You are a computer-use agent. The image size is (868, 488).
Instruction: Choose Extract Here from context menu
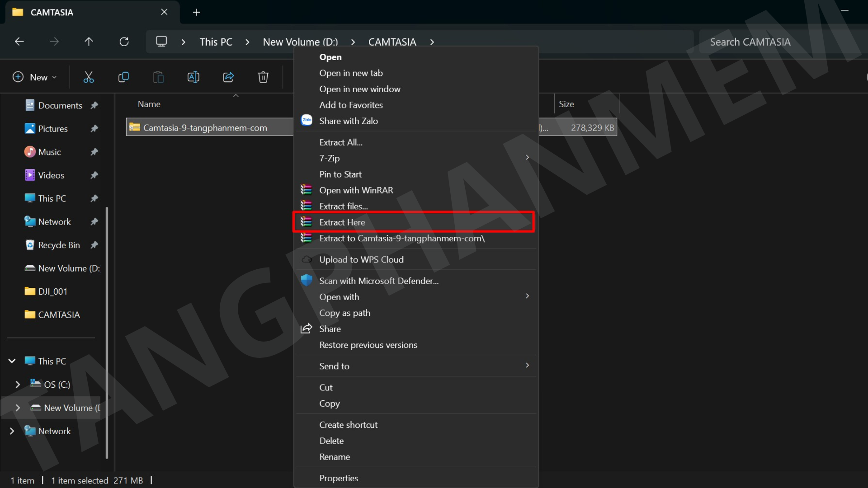click(414, 222)
